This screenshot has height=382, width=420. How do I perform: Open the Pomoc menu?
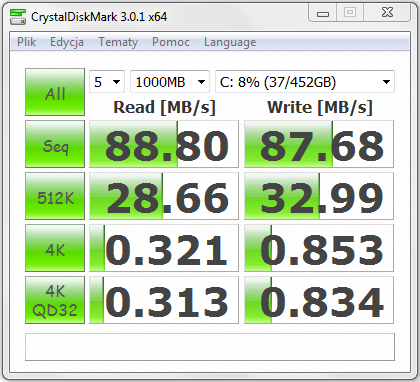pos(171,42)
